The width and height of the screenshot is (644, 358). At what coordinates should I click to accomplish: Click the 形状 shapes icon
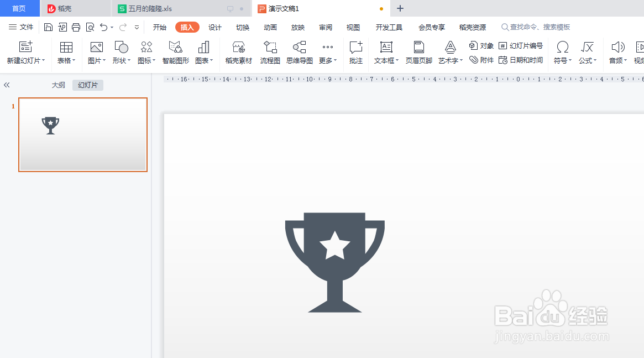tap(121, 47)
